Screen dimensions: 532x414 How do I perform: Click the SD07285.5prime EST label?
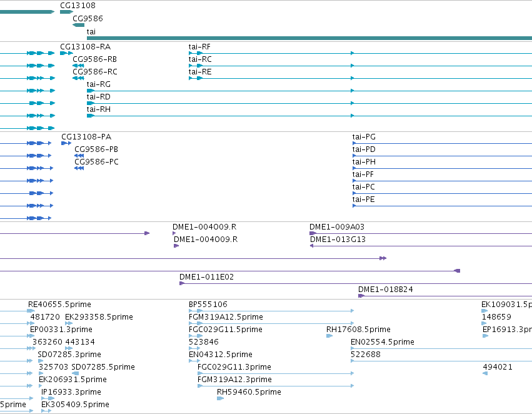point(103,367)
